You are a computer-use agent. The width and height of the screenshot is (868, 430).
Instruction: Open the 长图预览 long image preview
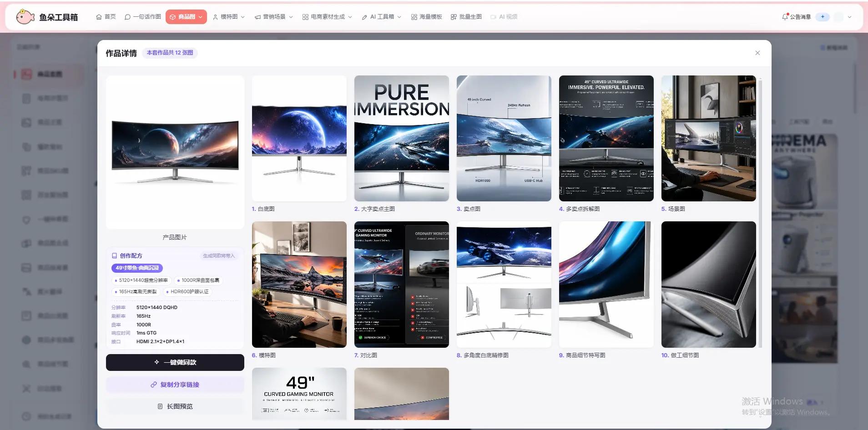[x=175, y=406]
